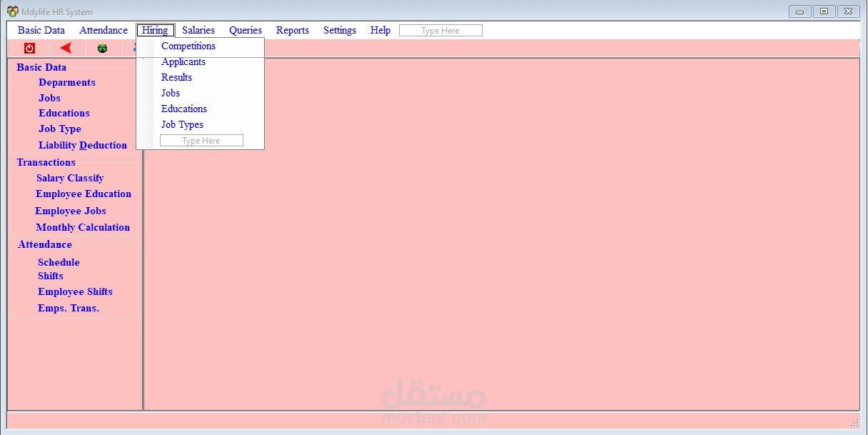Image resolution: width=868 pixels, height=435 pixels.
Task: Minimize the Mdylife HR System window
Action: [x=799, y=11]
